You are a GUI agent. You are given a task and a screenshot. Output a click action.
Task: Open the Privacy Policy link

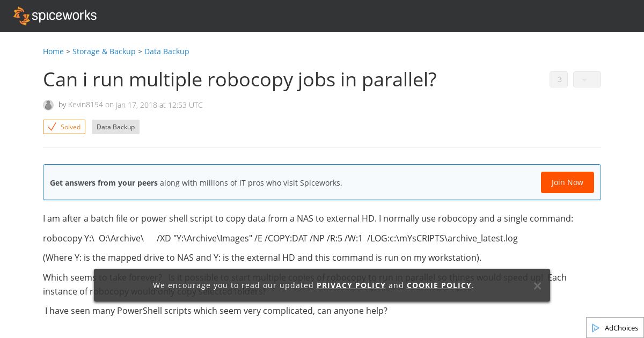coord(351,285)
